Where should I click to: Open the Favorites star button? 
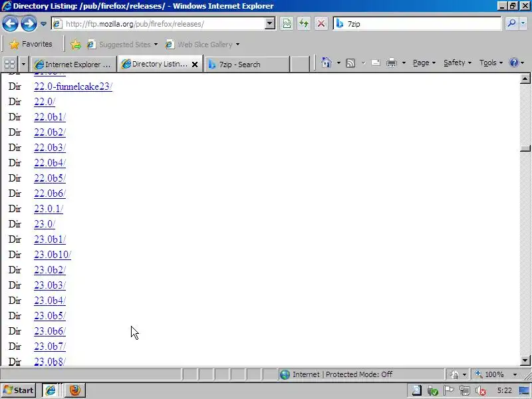pyautogui.click(x=31, y=44)
